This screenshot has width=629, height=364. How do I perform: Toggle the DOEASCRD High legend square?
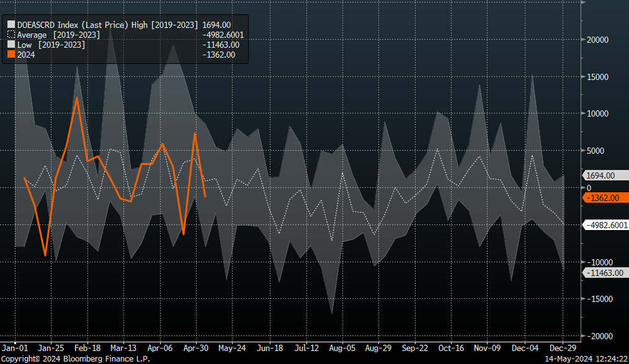coord(11,25)
